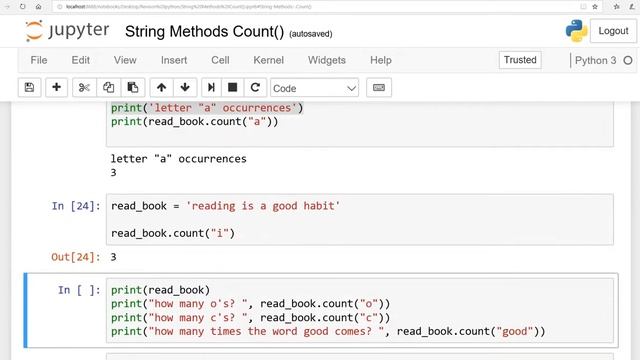Open the cell type Code dropdown

tap(314, 88)
